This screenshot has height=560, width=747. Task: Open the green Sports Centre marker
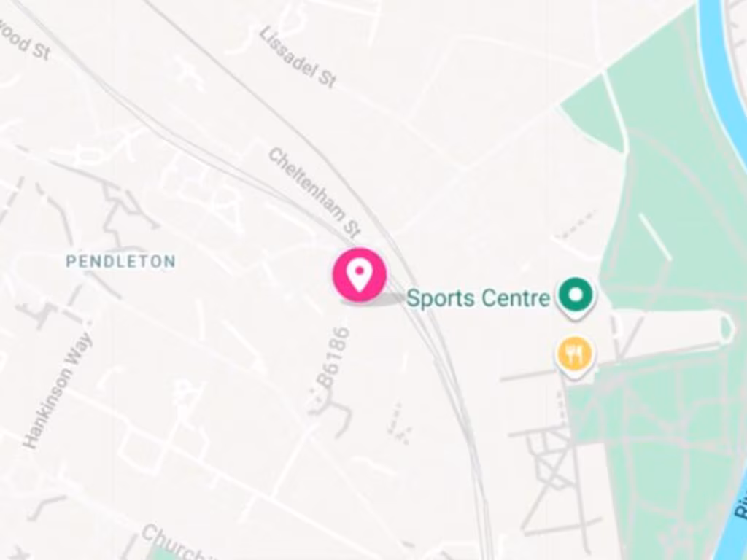pos(576,297)
